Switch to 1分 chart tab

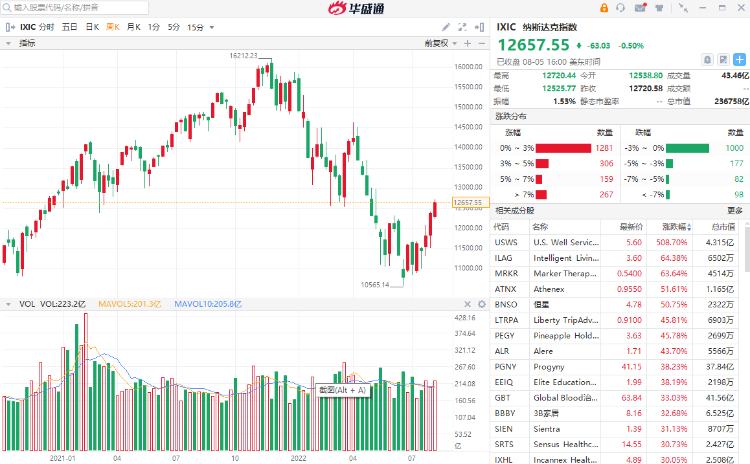click(154, 27)
